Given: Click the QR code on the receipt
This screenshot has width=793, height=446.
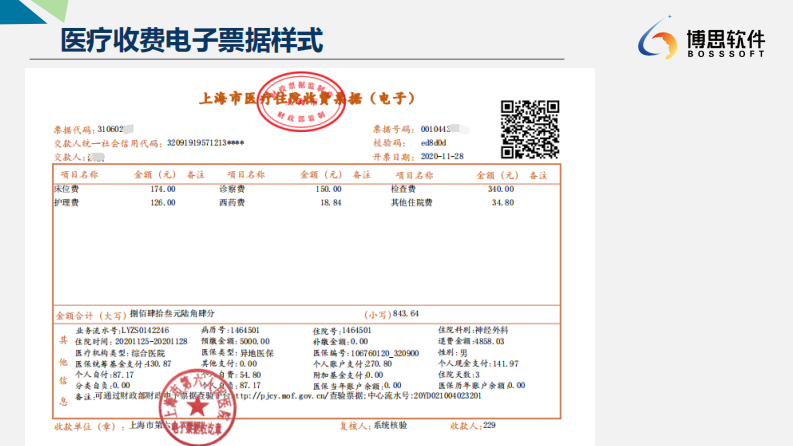Looking at the screenshot, I should [530, 129].
